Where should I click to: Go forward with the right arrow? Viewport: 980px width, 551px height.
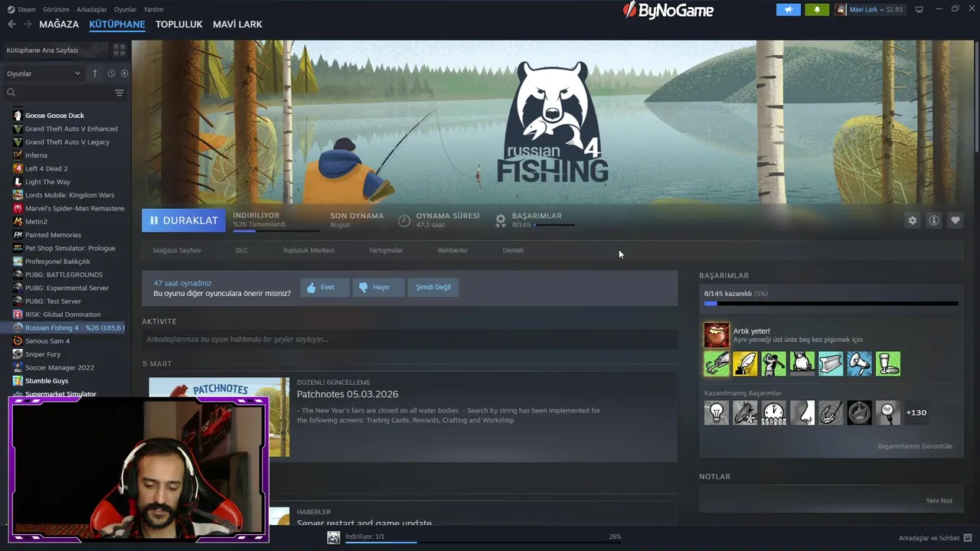pyautogui.click(x=28, y=24)
